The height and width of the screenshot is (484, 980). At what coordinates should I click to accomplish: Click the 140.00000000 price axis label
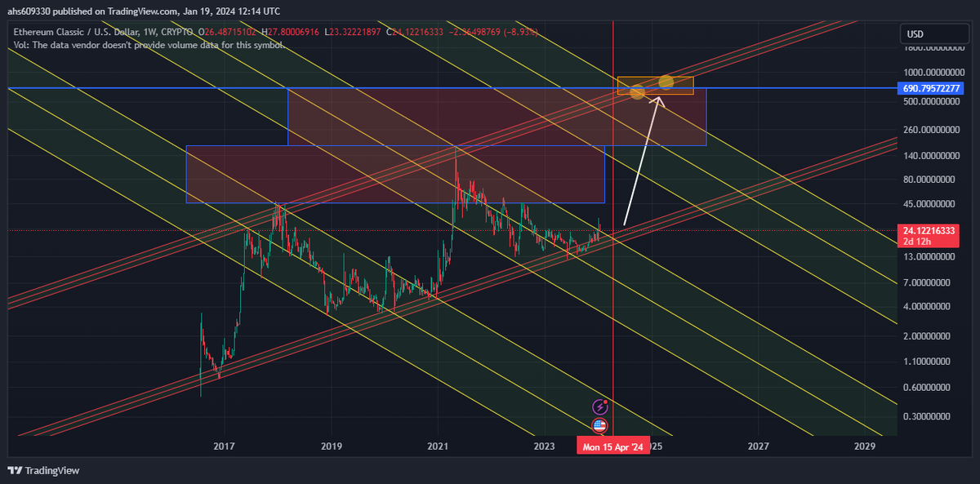(928, 155)
